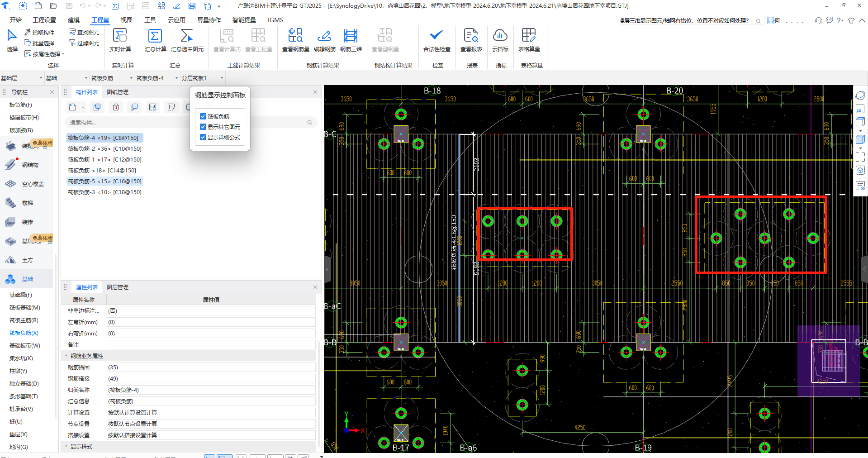The height and width of the screenshot is (458, 868).
Task: Click new component icon in 构件列表
Action: coord(72,107)
